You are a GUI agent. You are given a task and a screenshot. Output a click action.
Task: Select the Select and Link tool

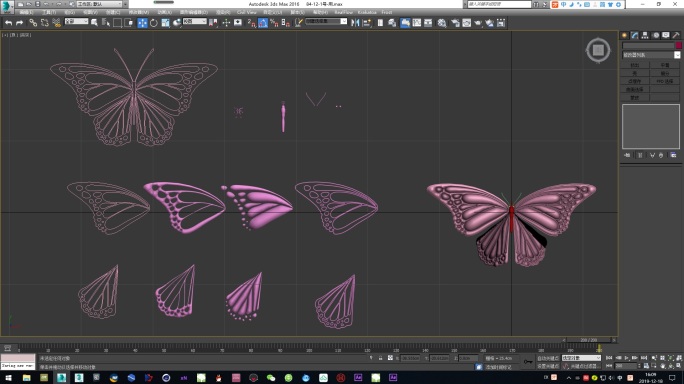[33, 23]
